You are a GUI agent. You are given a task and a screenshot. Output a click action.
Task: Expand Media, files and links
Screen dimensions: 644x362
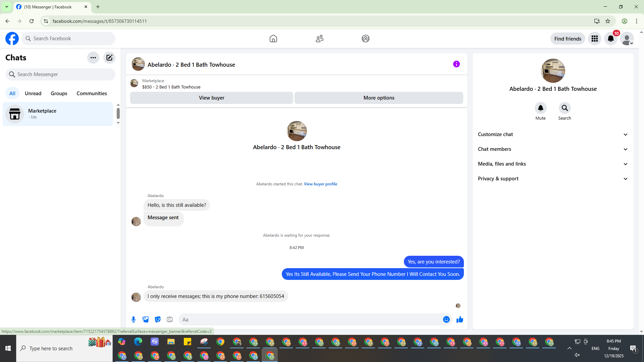coord(553,164)
